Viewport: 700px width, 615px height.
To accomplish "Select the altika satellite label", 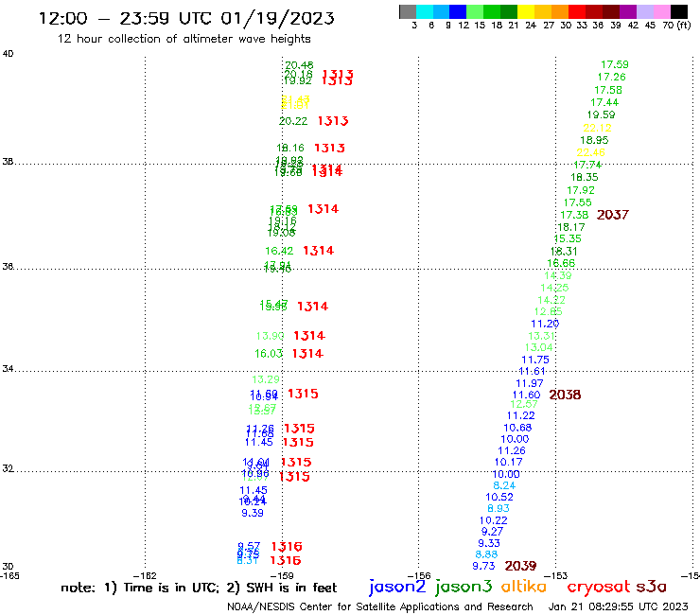I will 524,587.
